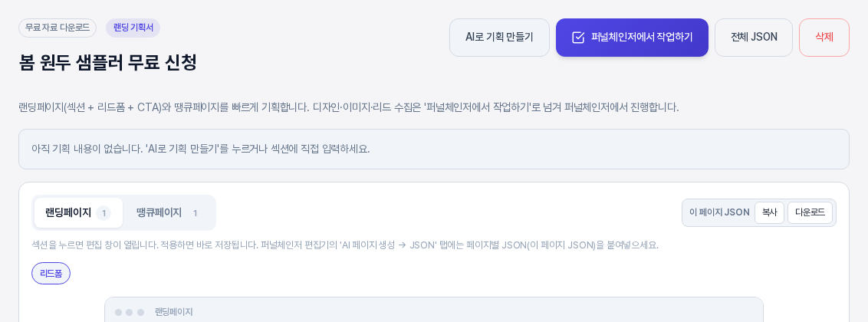Click the red 삭제 button
The image size is (868, 322).
(x=824, y=38)
